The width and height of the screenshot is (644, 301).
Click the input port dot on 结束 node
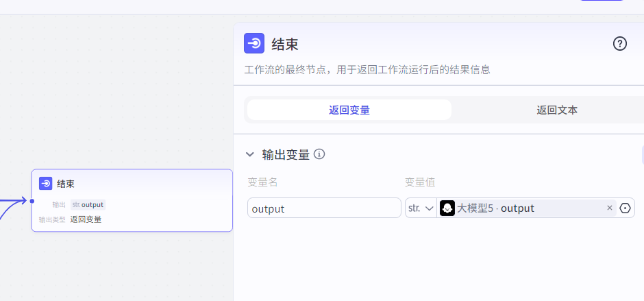click(32, 201)
